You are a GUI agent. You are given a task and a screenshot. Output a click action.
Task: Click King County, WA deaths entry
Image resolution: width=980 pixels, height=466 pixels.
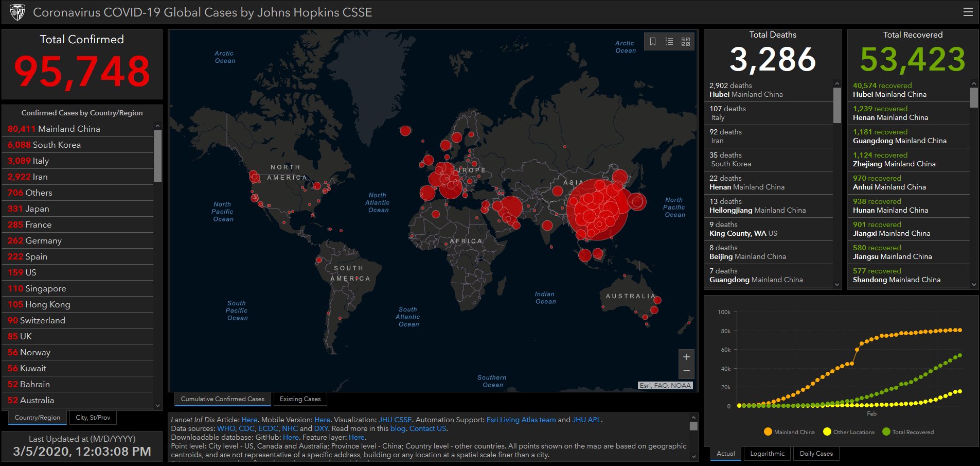point(769,229)
